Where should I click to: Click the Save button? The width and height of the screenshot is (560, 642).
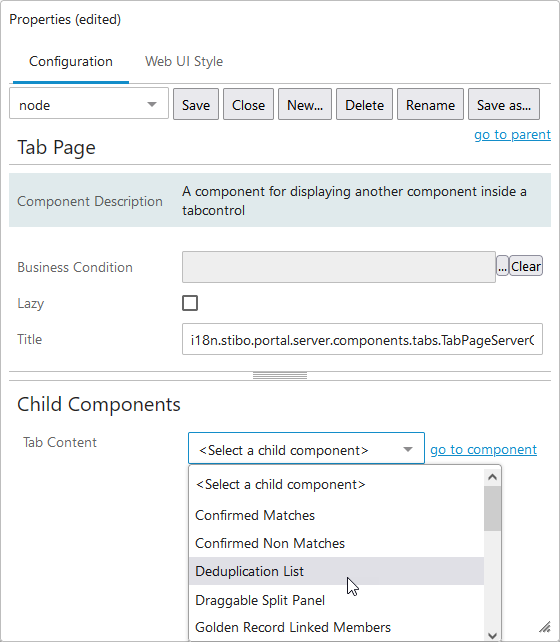point(196,105)
